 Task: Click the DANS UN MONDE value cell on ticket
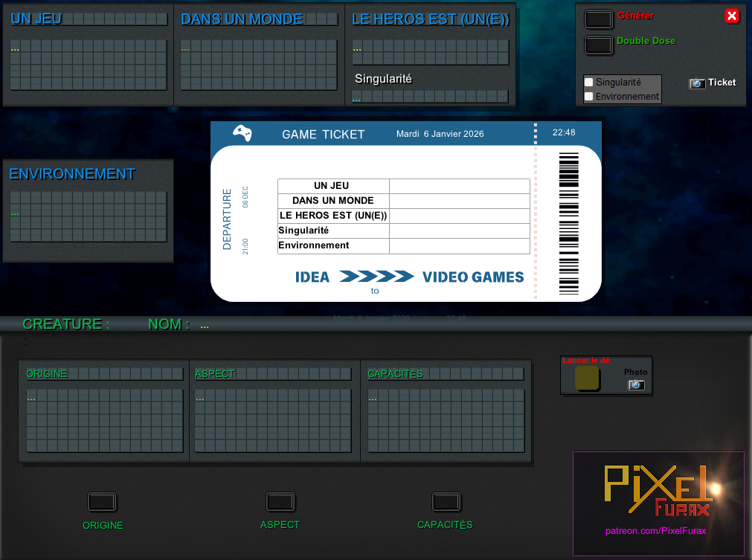[460, 201]
